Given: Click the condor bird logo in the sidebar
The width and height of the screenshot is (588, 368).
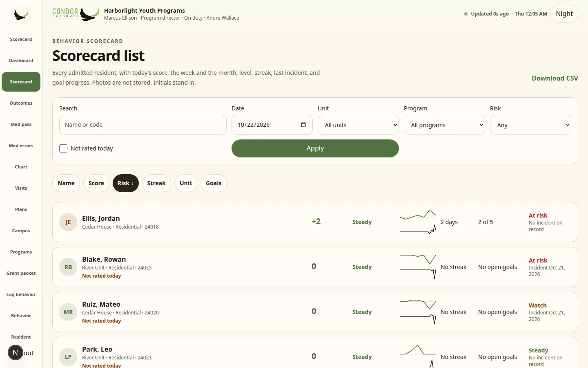Looking at the screenshot, I should pos(21,15).
